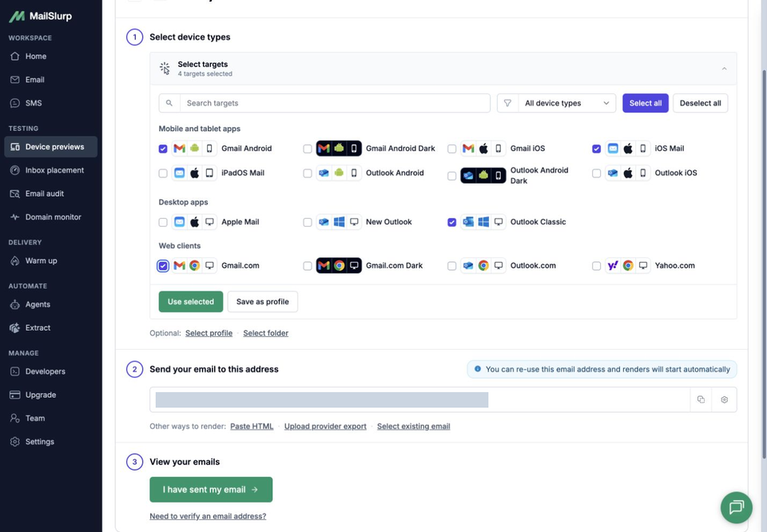Open the Home sidebar item
Viewport: 767px width, 532px height.
(51, 56)
